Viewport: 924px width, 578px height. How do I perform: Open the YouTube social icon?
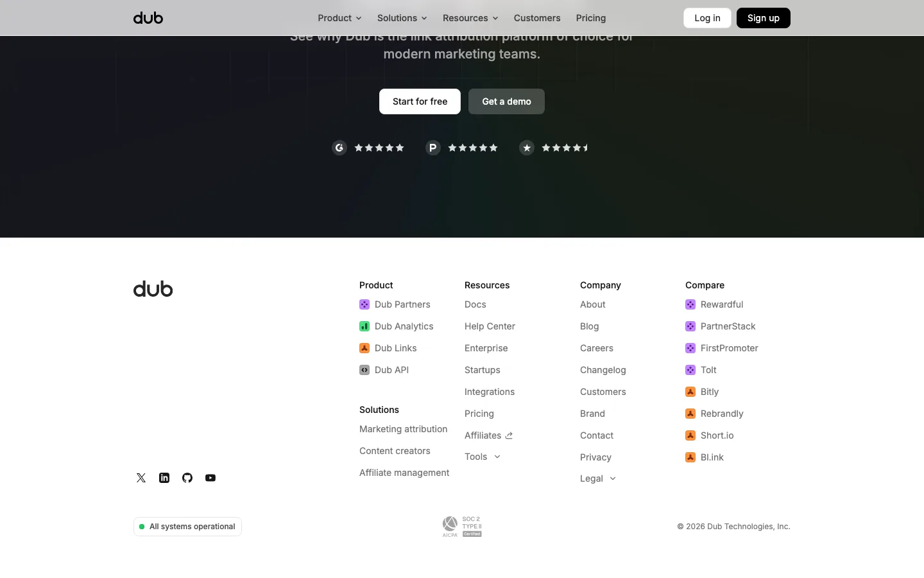[x=210, y=478]
